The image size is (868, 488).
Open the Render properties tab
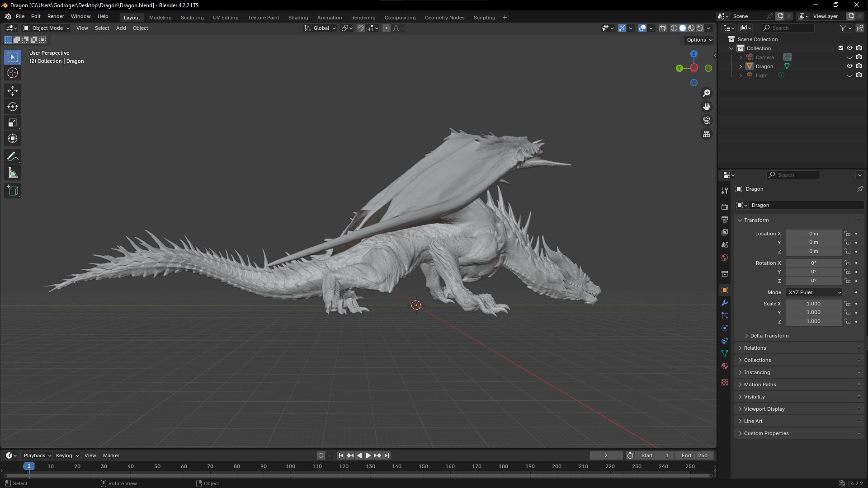(725, 206)
